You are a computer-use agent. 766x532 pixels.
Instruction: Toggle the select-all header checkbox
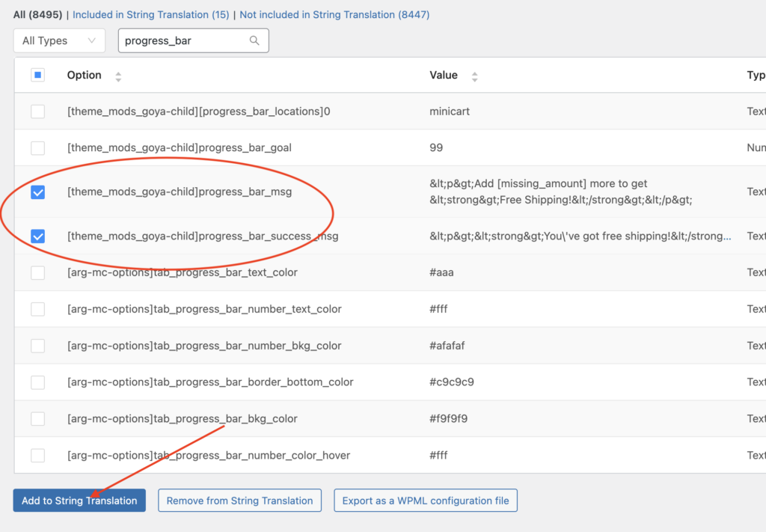pyautogui.click(x=37, y=76)
